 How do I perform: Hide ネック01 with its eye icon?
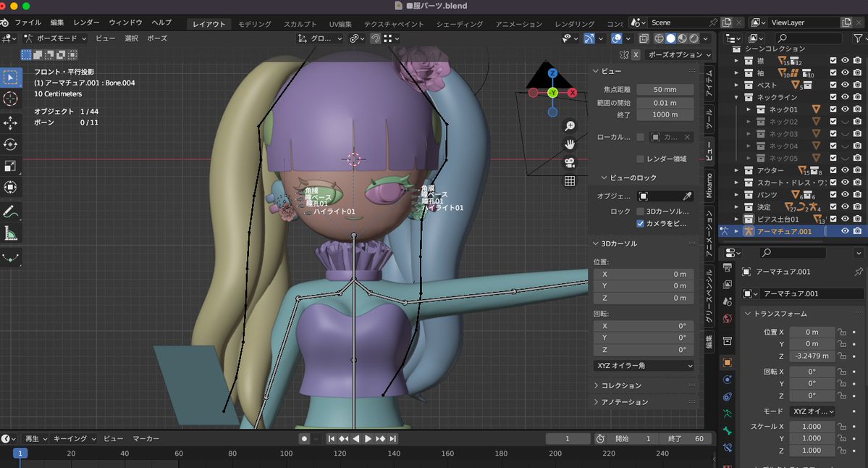click(845, 109)
